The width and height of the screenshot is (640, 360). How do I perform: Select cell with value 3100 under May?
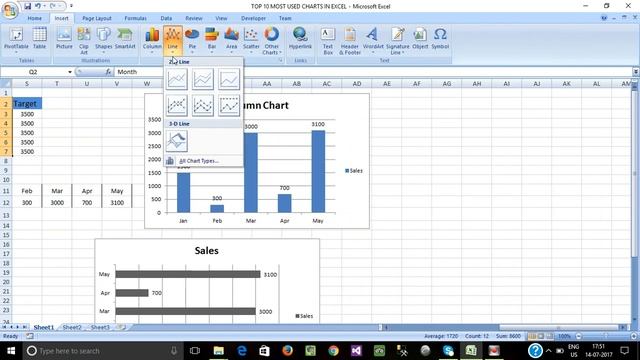point(117,202)
